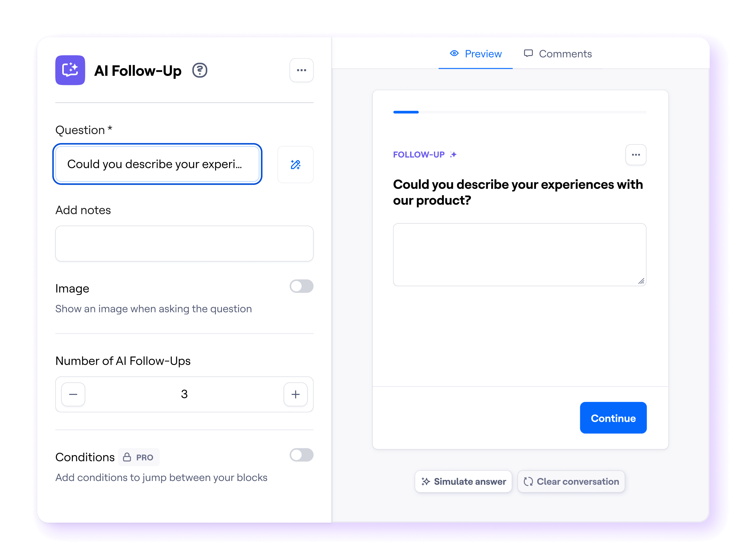747x560 pixels.
Task: Open the three-dot menu in AI Follow-Up header
Action: [x=302, y=70]
